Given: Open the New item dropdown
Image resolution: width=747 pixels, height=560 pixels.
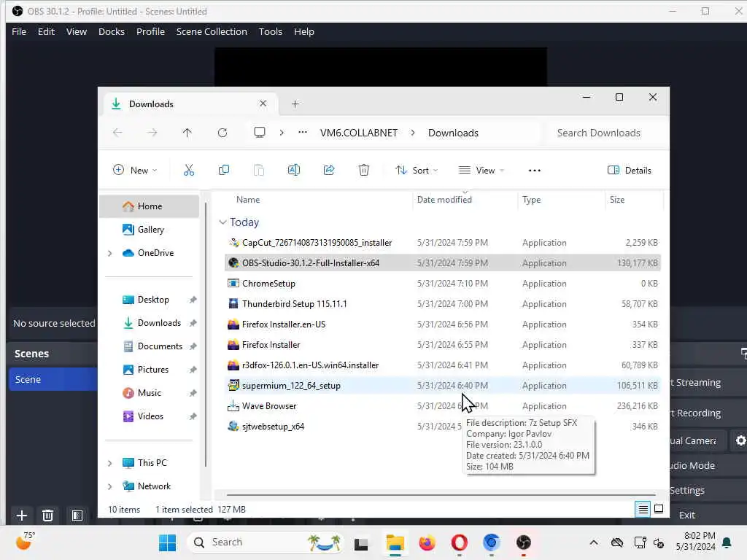Looking at the screenshot, I should point(135,170).
